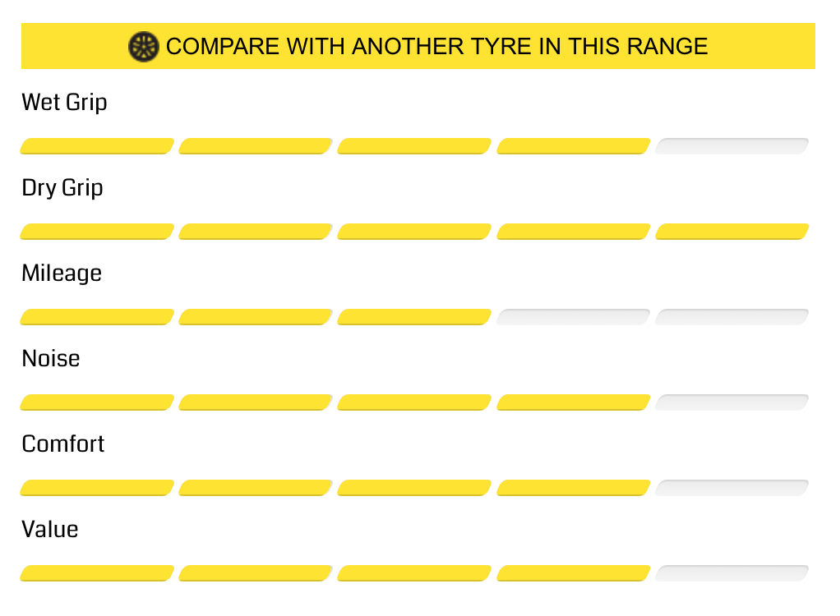Viewport: 840px width, 616px height.
Task: Click the first Wet Grip rating segment
Action: tap(97, 146)
